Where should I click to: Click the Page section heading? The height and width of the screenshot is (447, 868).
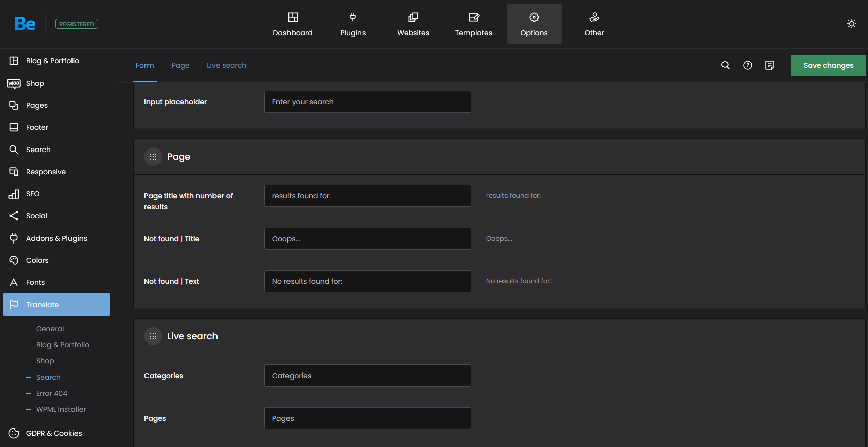pos(179,157)
